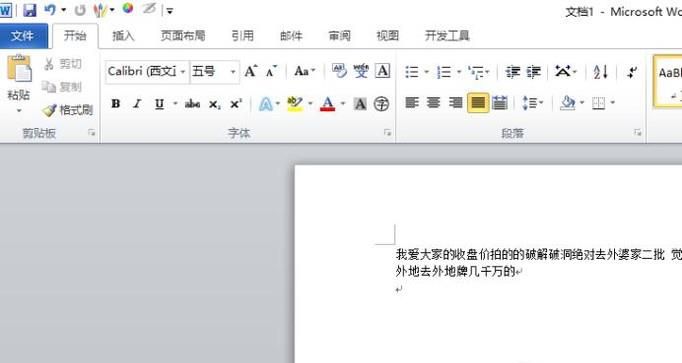
Task: Click the 拼音指南 Phonetic Guide icon
Action: point(361,71)
